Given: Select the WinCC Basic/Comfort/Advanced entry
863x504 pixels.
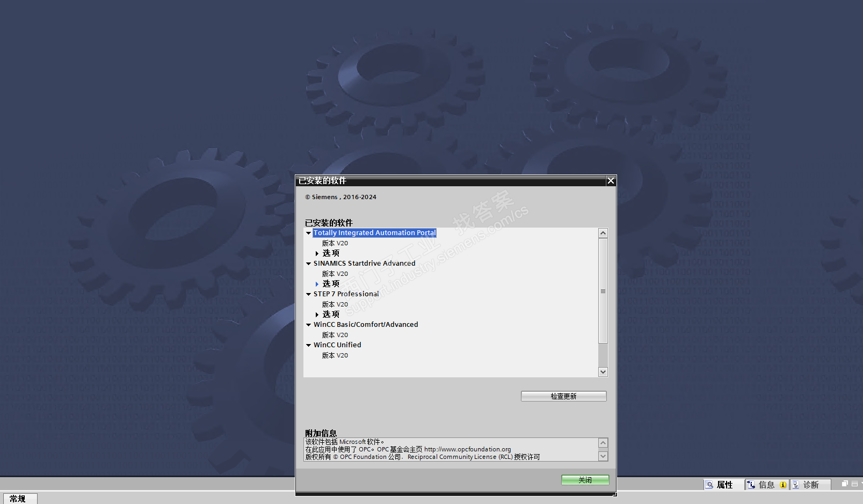Looking at the screenshot, I should pos(366,325).
